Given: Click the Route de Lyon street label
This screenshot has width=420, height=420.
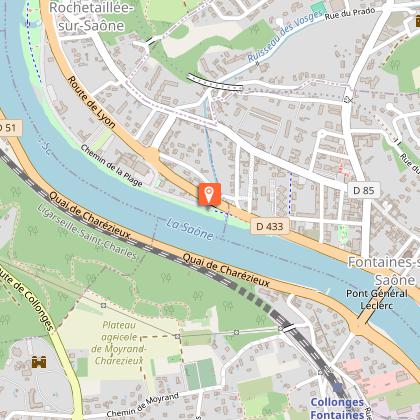Looking at the screenshot, I should click(x=92, y=102).
